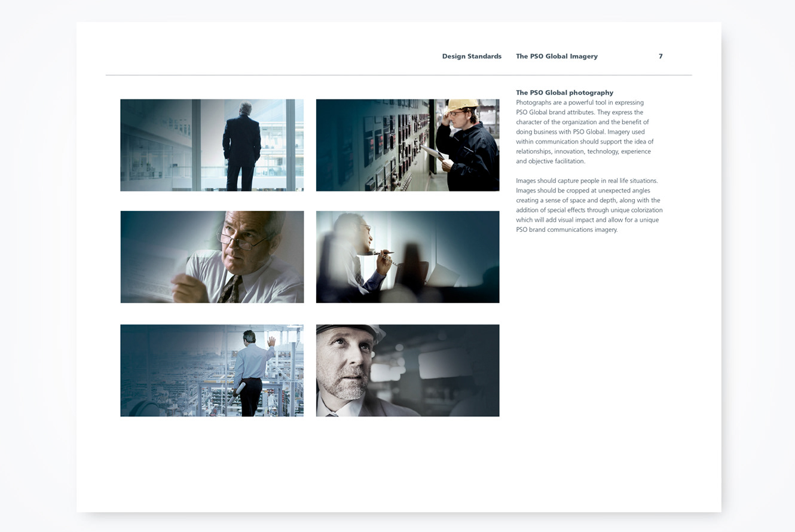The height and width of the screenshot is (532, 795).
Task: Open the photo of man with glasses reading
Action: coord(212,257)
